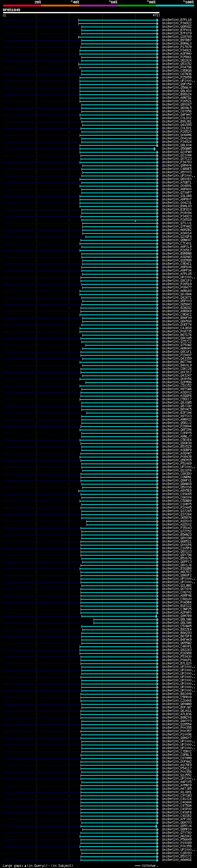Click hit UniRef100_P09094
Viewport: 197px width, 868px height.
[x=176, y=213]
